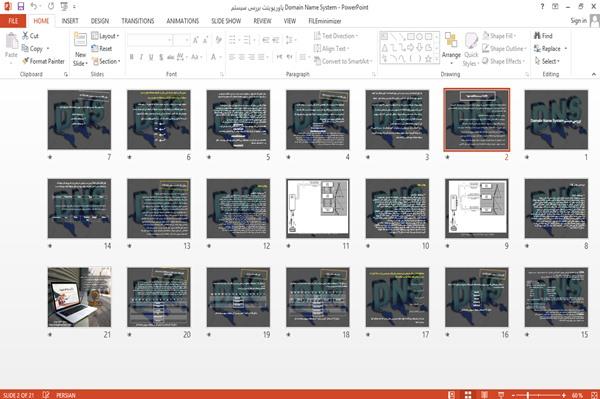Image resolution: width=600 pixels, height=399 pixels.
Task: Clear all text formatting
Action: [x=218, y=40]
